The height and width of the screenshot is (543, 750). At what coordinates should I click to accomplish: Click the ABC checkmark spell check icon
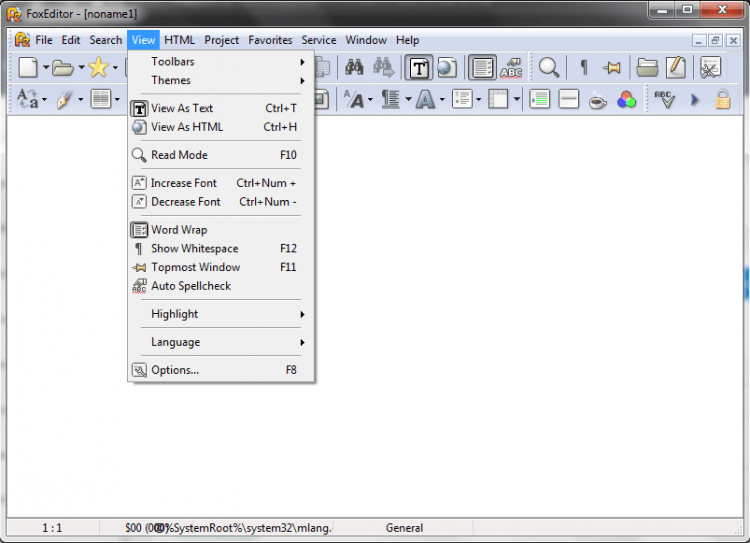tap(664, 99)
